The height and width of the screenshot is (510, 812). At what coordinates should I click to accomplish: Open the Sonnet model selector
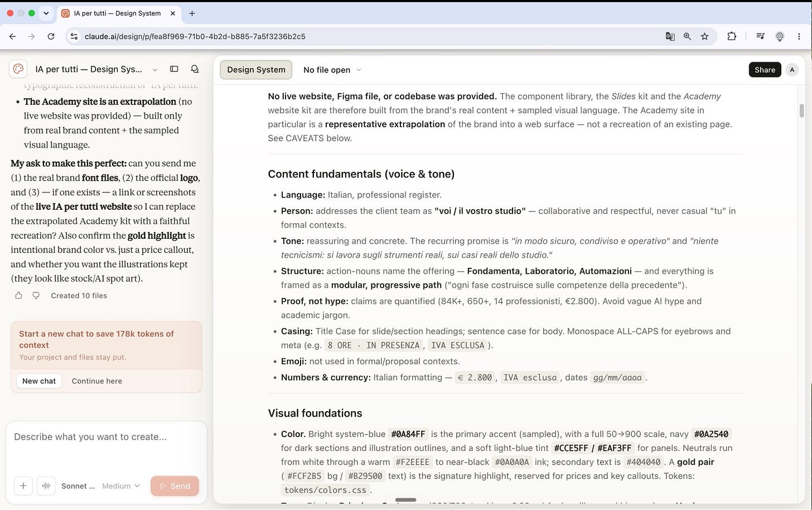pos(78,486)
